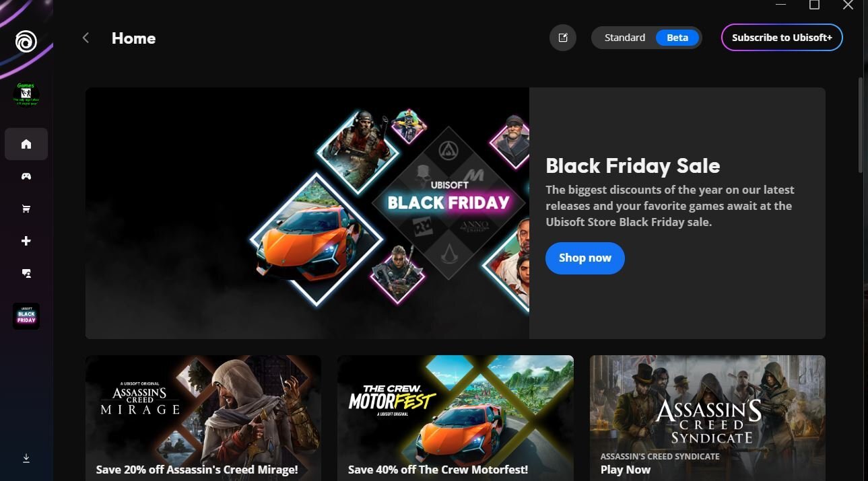This screenshot has height=481, width=868.
Task: Click the Shop now button
Action: tap(585, 258)
